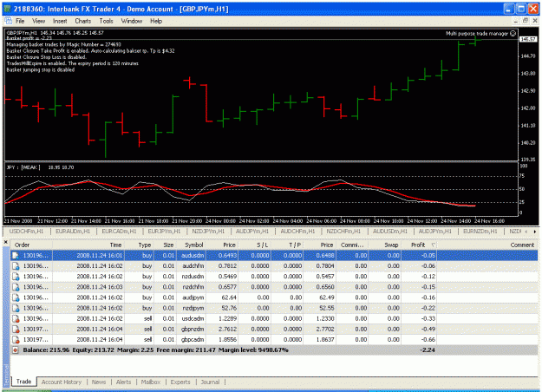This screenshot has width=542, height=392.
Task: Open the Tools menu
Action: point(106,21)
